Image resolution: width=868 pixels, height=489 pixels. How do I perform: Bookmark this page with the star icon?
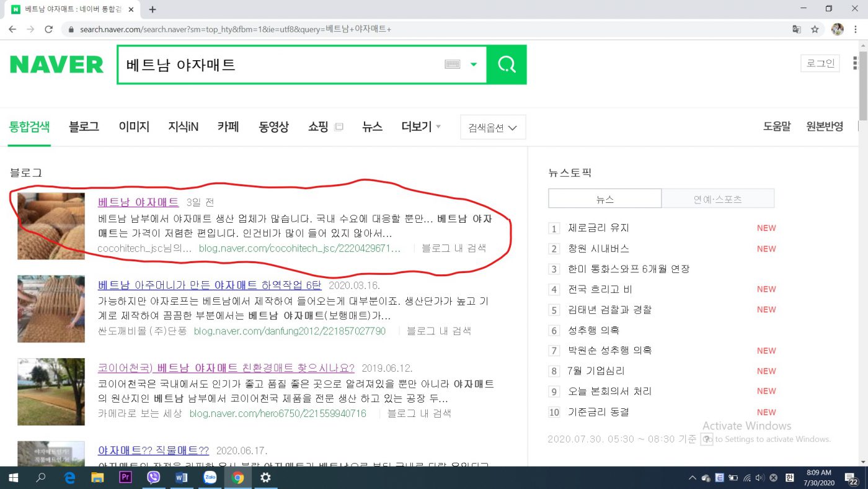(x=815, y=29)
